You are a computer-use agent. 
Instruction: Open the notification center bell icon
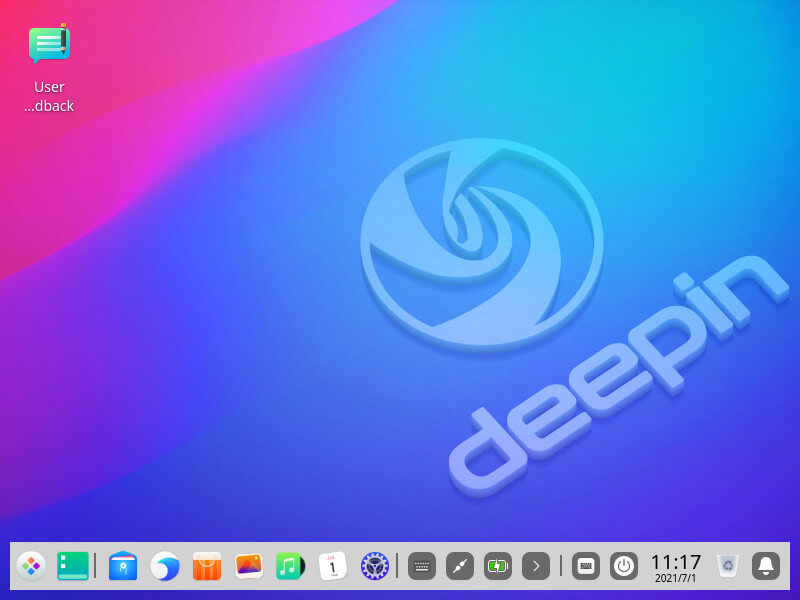766,566
